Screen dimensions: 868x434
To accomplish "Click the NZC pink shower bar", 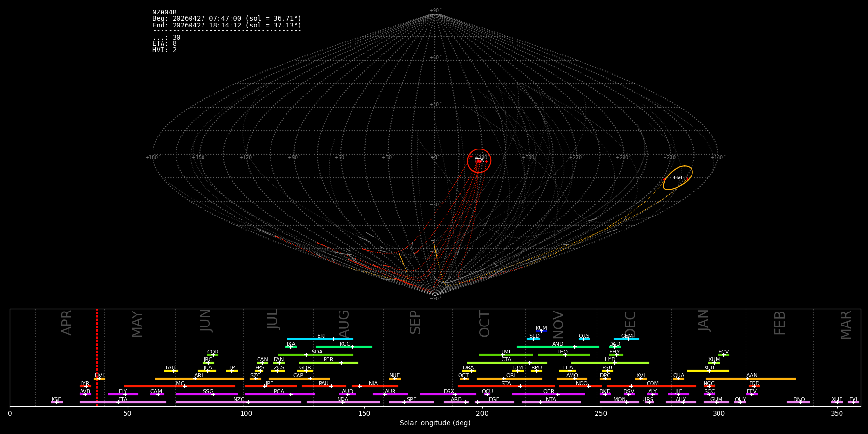I will click(239, 402).
